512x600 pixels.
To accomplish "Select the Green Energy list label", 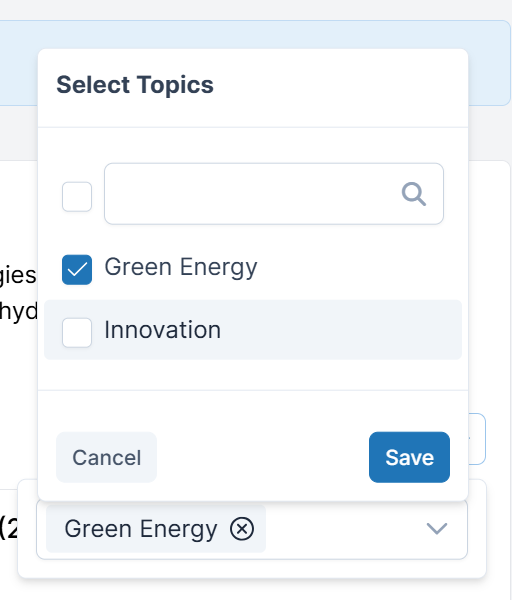I will (181, 267).
